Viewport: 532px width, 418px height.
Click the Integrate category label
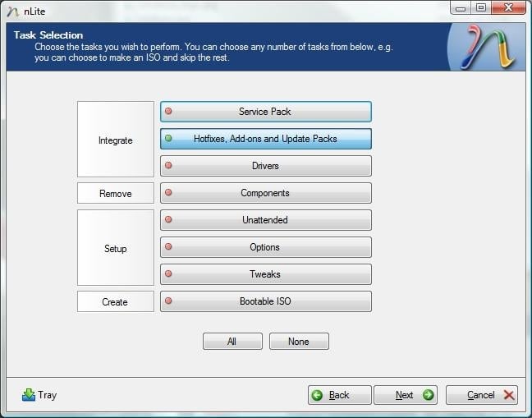(116, 140)
